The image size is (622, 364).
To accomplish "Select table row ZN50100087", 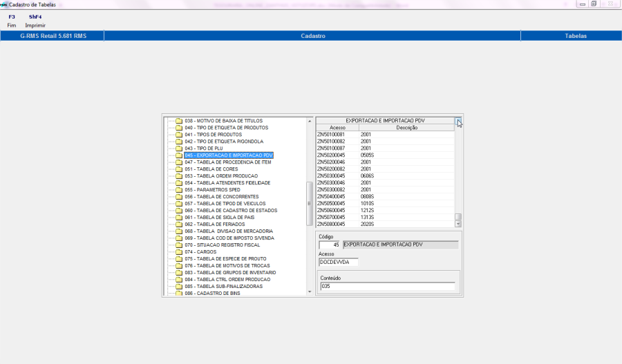I will pyautogui.click(x=385, y=149).
